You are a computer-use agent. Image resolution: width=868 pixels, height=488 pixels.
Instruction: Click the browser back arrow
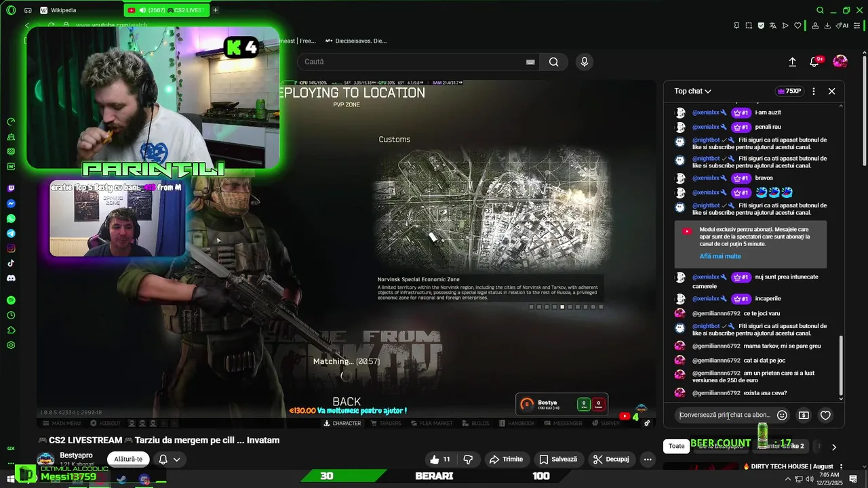[x=27, y=26]
